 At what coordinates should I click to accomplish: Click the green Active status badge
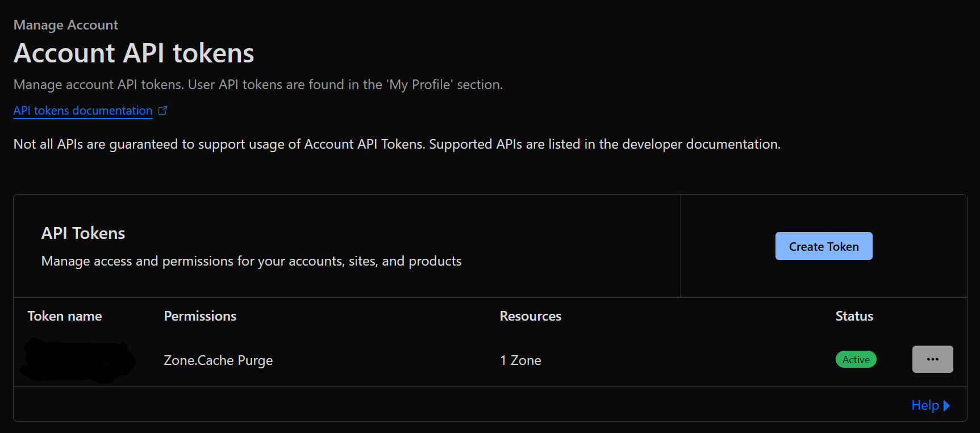856,360
